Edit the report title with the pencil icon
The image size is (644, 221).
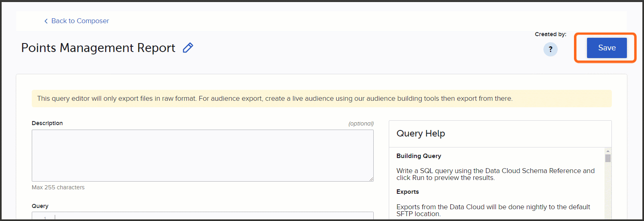point(188,48)
